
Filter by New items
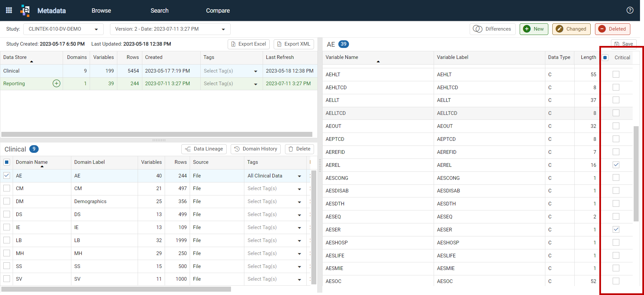(x=534, y=29)
